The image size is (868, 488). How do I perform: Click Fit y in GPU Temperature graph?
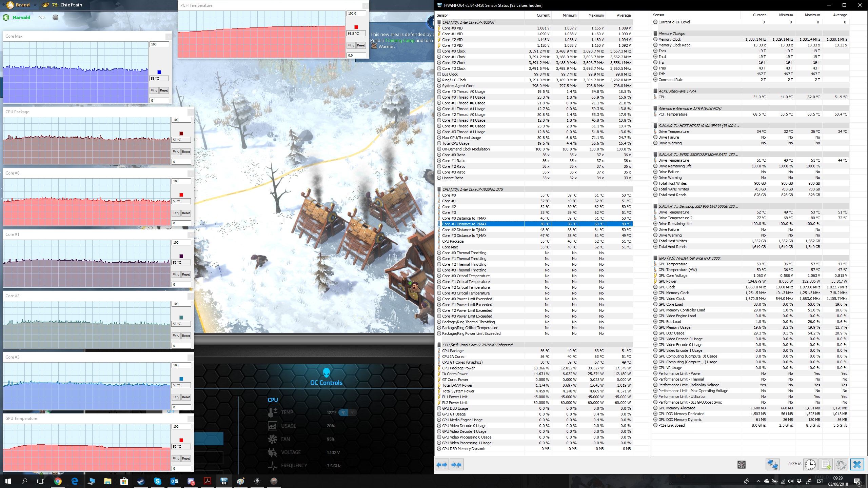[176, 459]
